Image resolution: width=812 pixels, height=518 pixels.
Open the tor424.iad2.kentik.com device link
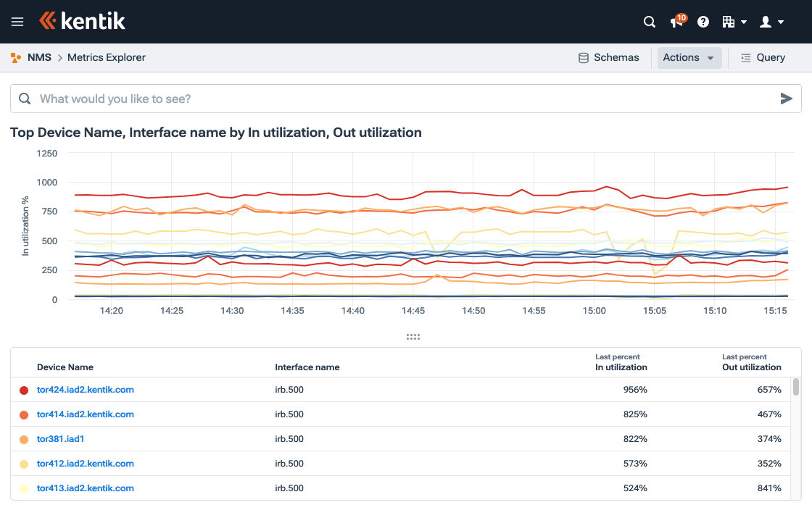click(x=85, y=389)
